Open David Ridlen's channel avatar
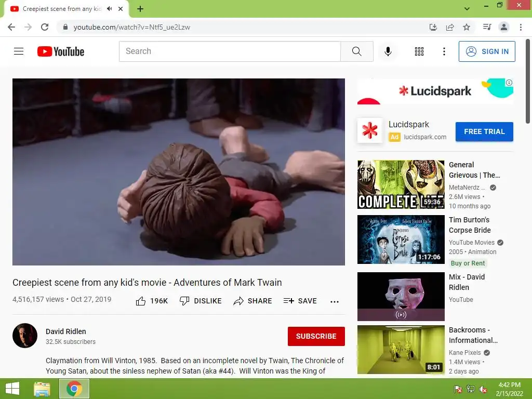 point(25,336)
